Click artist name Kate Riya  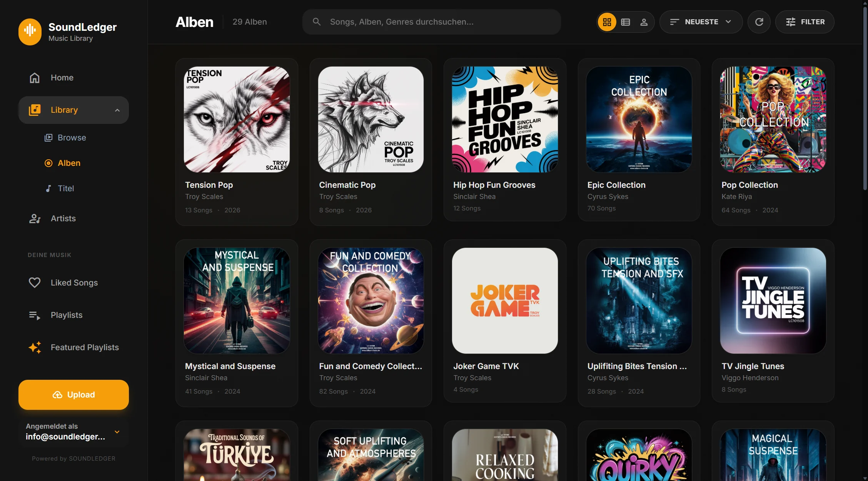737,197
